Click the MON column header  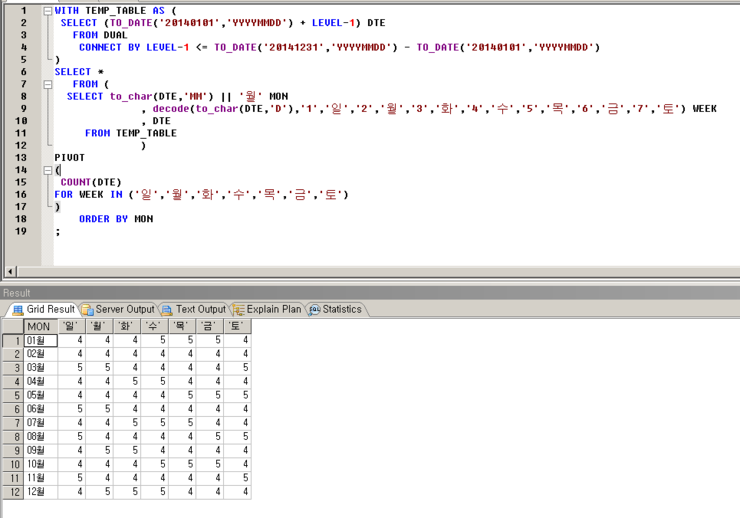coord(39,326)
